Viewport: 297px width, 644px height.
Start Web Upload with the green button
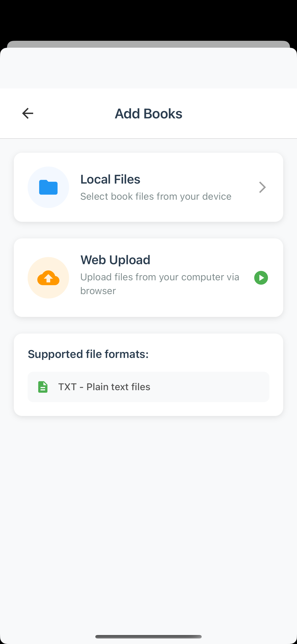click(261, 278)
